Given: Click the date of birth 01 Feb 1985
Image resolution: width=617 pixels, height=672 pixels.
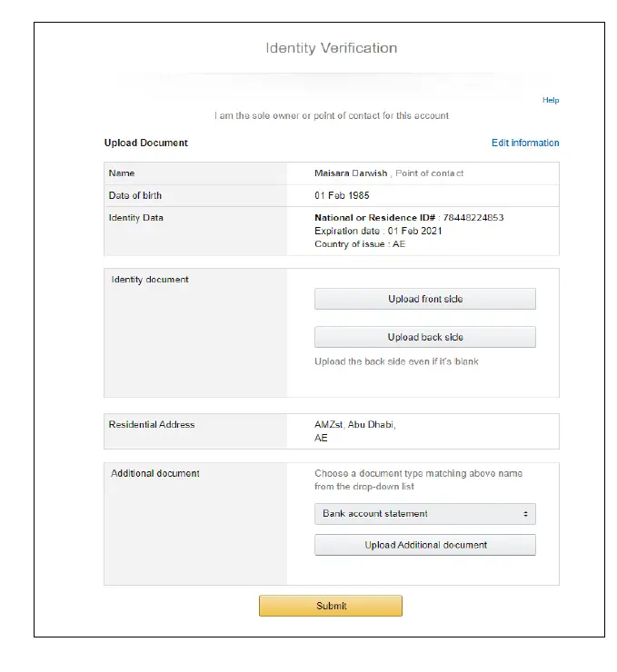Looking at the screenshot, I should point(342,195).
